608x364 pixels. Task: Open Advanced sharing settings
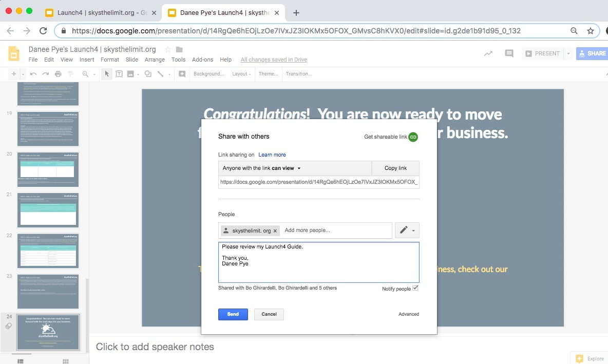tap(409, 314)
